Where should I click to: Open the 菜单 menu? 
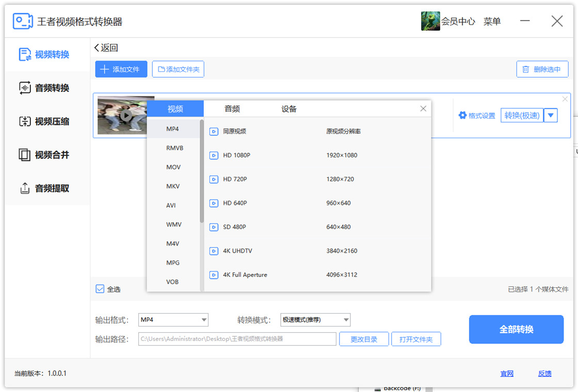coord(492,21)
